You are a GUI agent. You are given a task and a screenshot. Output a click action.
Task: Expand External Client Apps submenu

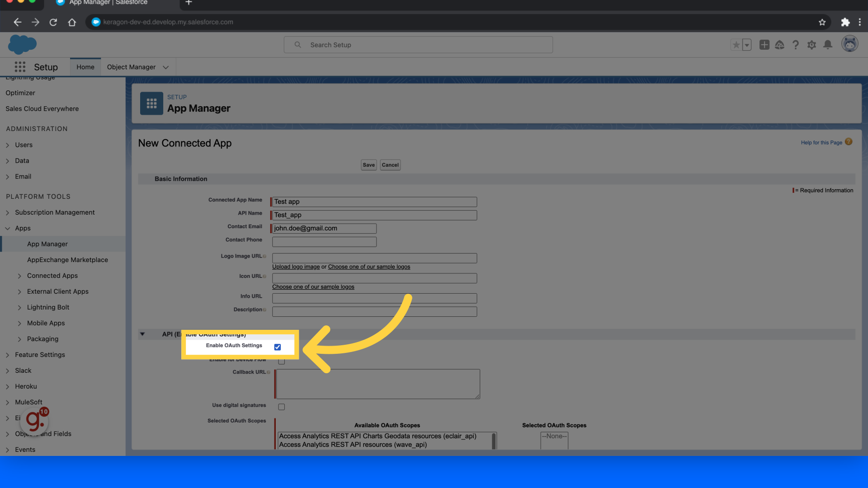tap(19, 291)
